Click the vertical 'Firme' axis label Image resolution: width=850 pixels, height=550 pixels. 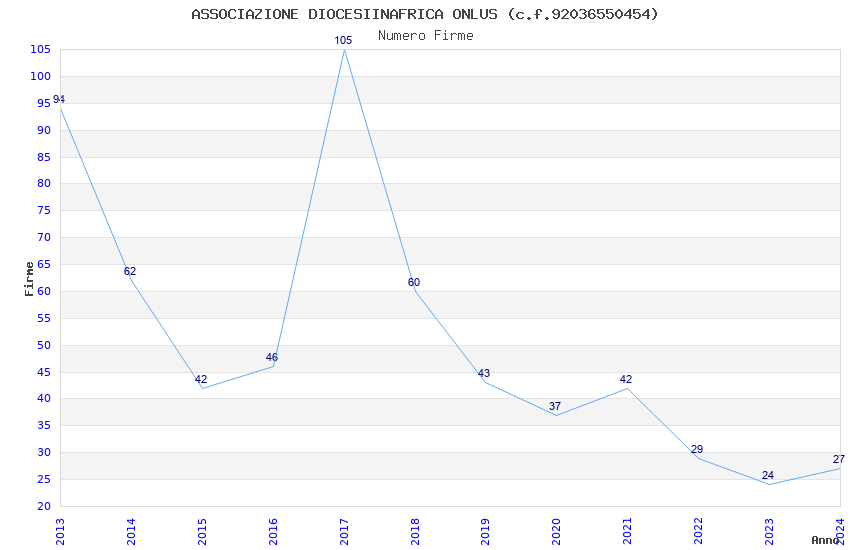(x=29, y=279)
